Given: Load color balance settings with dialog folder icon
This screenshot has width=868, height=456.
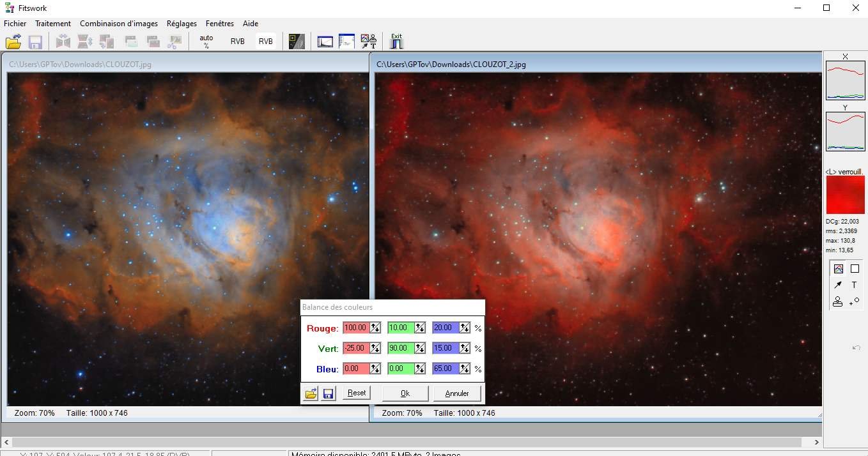Looking at the screenshot, I should pos(311,394).
